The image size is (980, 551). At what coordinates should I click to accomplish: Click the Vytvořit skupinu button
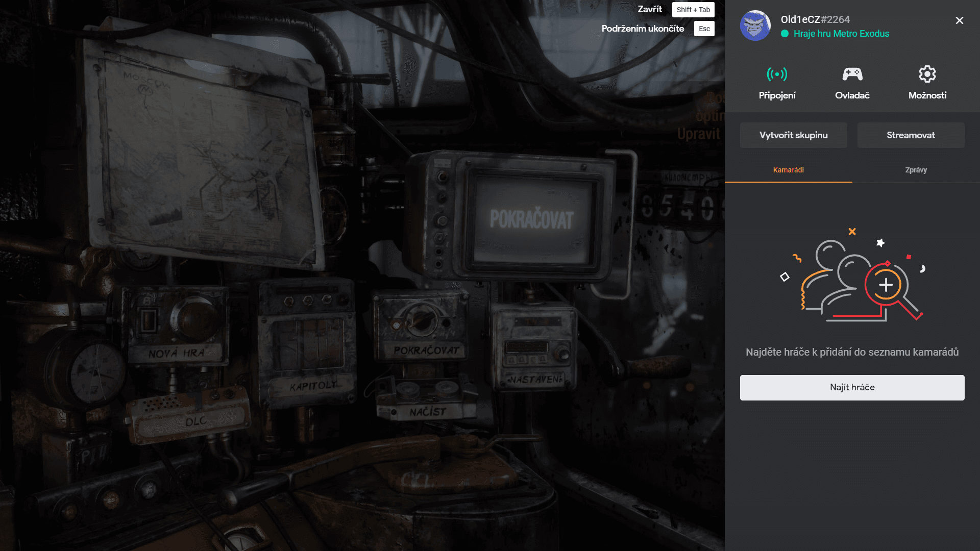[793, 135]
